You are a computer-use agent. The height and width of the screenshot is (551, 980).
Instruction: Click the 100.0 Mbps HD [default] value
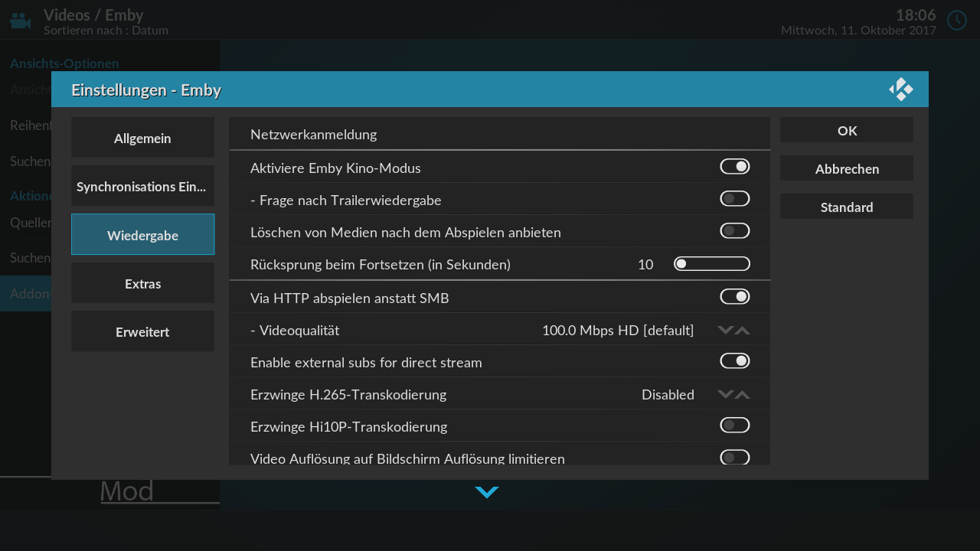618,331
